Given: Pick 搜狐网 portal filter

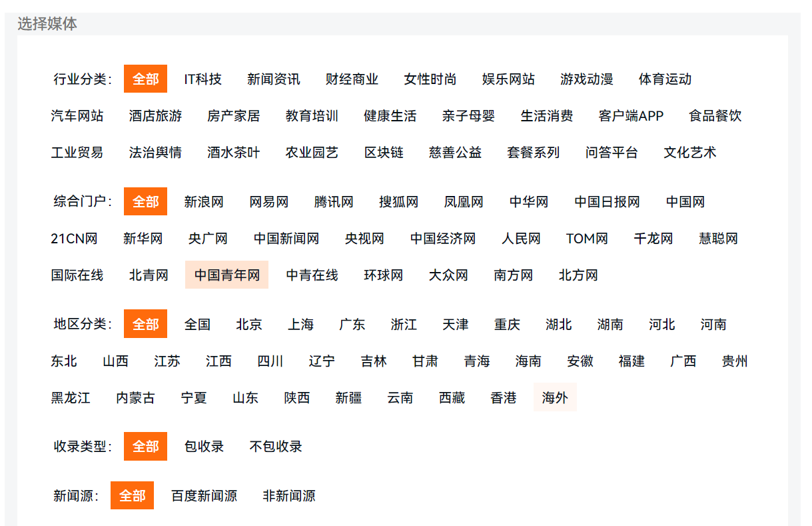Looking at the screenshot, I should (399, 201).
